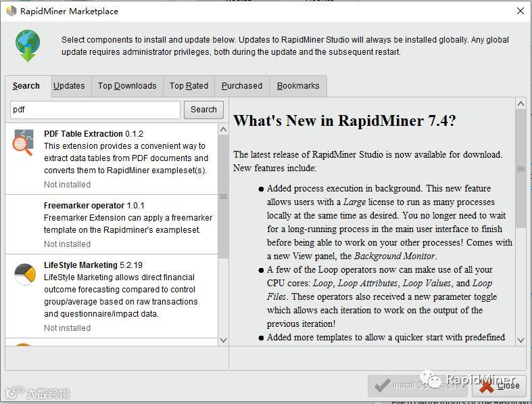Click the RapidMiner Marketplace window title

tap(69, 12)
